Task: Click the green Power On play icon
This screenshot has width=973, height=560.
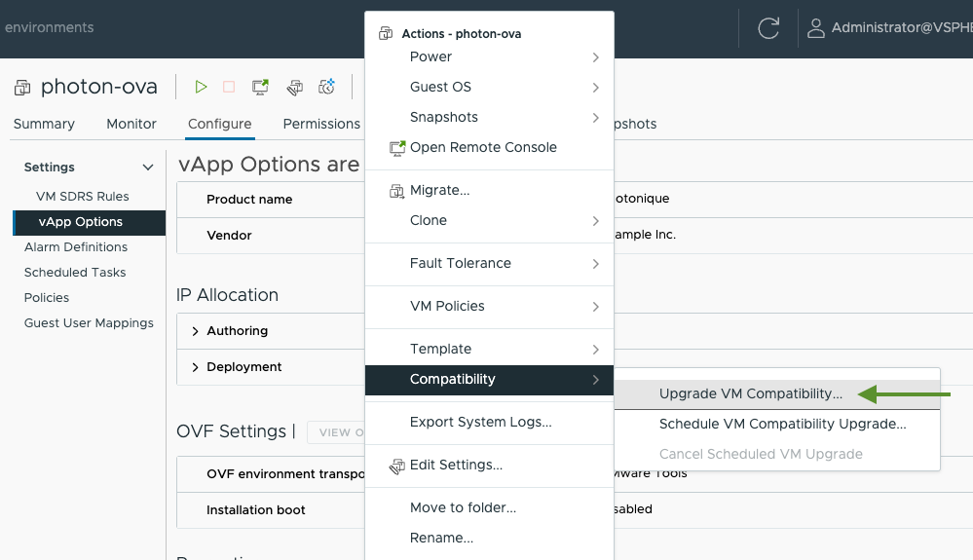Action: point(200,87)
